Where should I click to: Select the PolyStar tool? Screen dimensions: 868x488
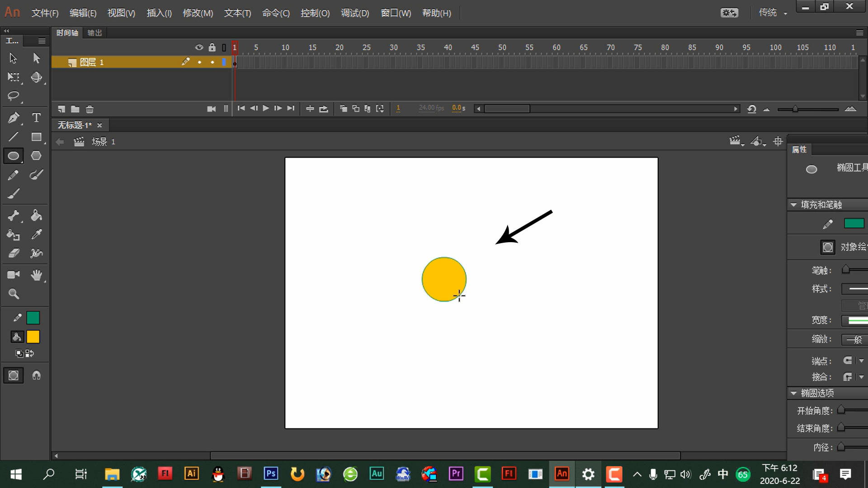37,156
